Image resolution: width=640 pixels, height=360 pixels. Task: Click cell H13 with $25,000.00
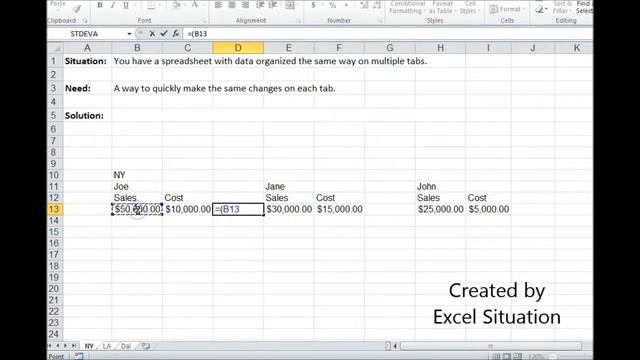(440, 209)
